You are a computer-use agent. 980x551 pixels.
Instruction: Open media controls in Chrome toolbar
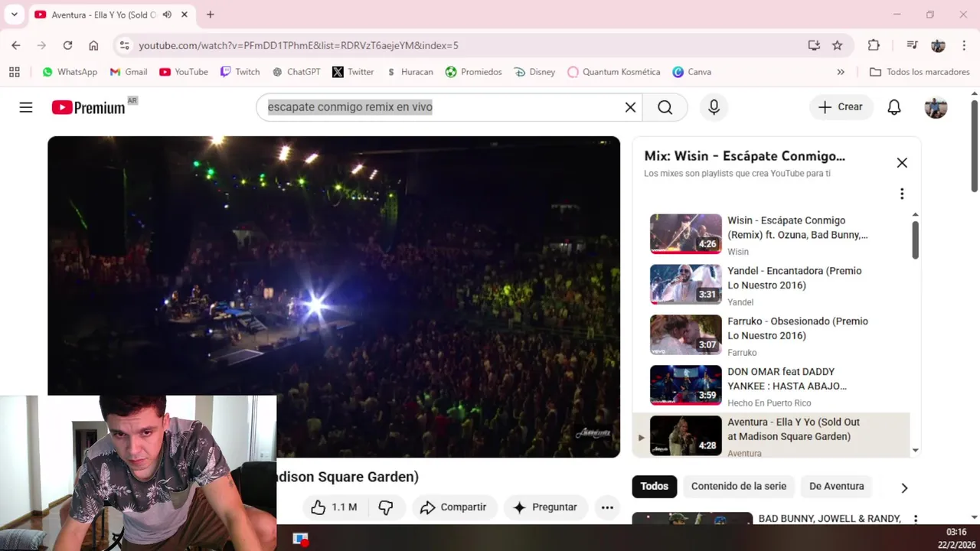click(x=912, y=45)
